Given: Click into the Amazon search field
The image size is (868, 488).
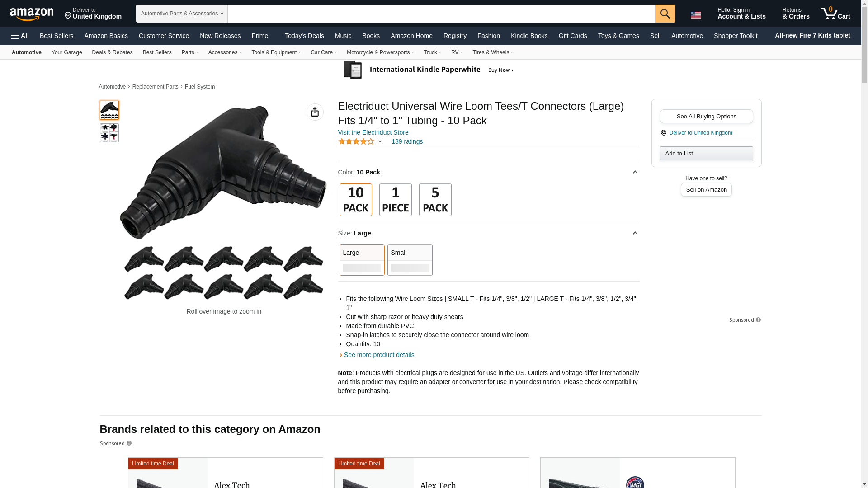Looking at the screenshot, I should tap(441, 14).
